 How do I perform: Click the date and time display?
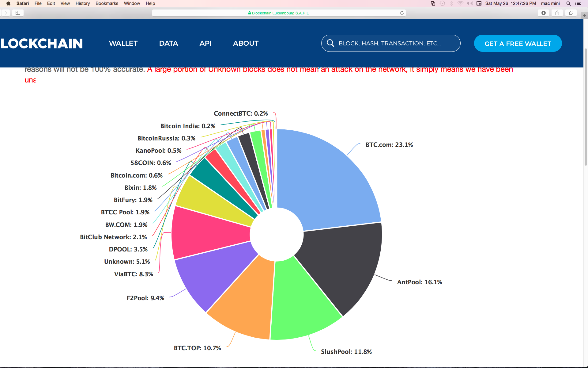(x=511, y=3)
